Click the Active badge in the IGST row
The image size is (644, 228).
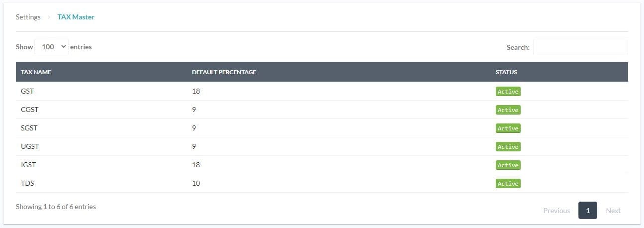(508, 165)
